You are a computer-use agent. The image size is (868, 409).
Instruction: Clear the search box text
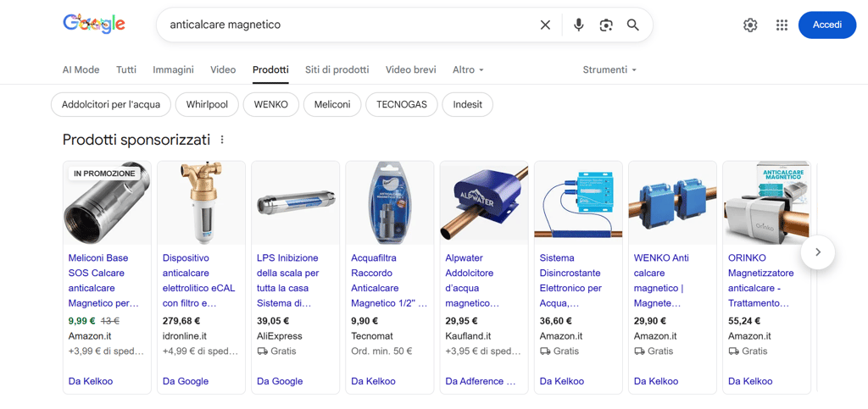click(545, 25)
